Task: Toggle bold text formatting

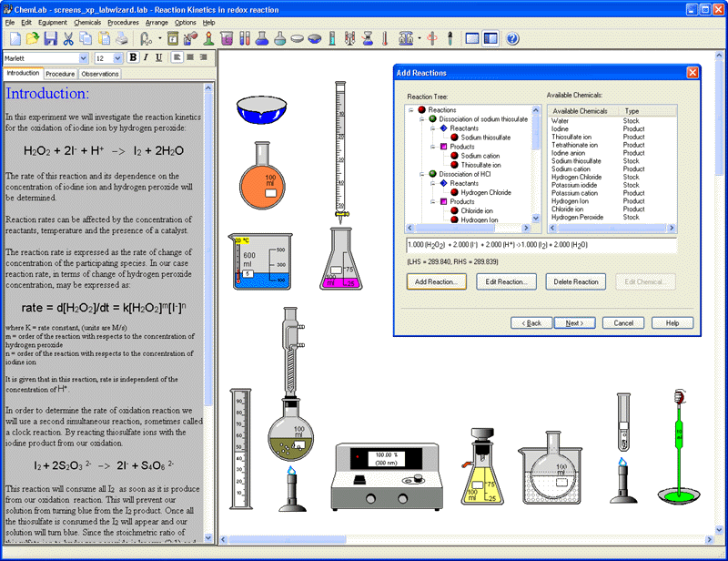Action: (133, 57)
